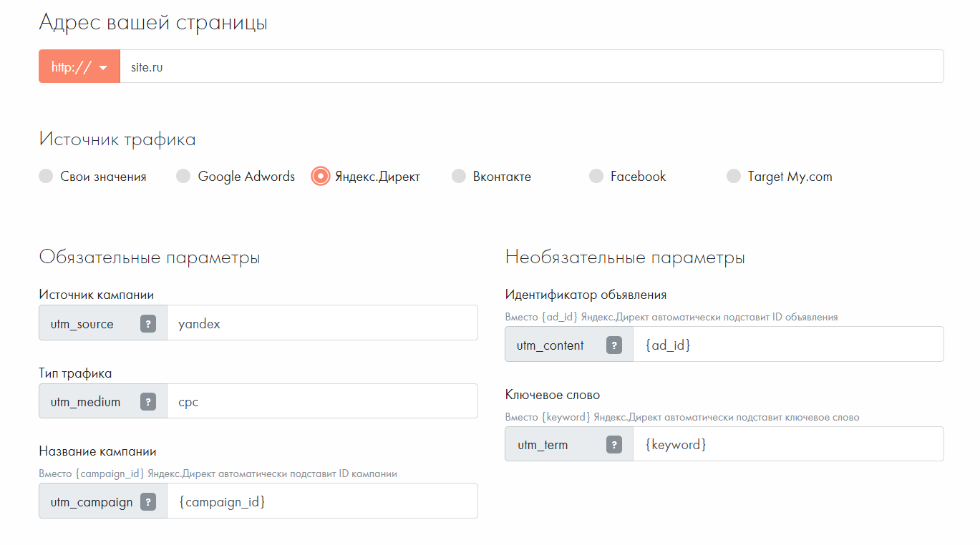This screenshot has height=545, width=980.
Task: Open the help tooltip for utm_campaign
Action: (x=148, y=501)
